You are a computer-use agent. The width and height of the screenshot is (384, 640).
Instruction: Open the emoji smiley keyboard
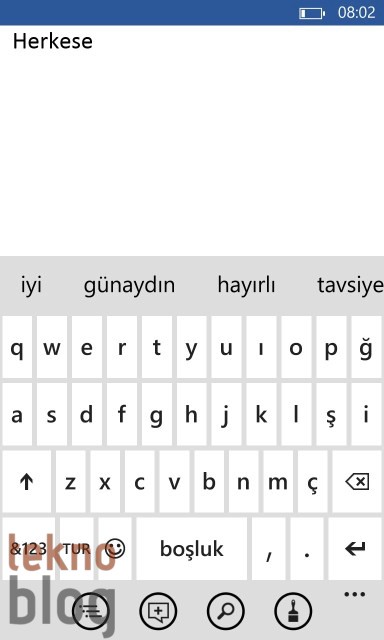(115, 549)
